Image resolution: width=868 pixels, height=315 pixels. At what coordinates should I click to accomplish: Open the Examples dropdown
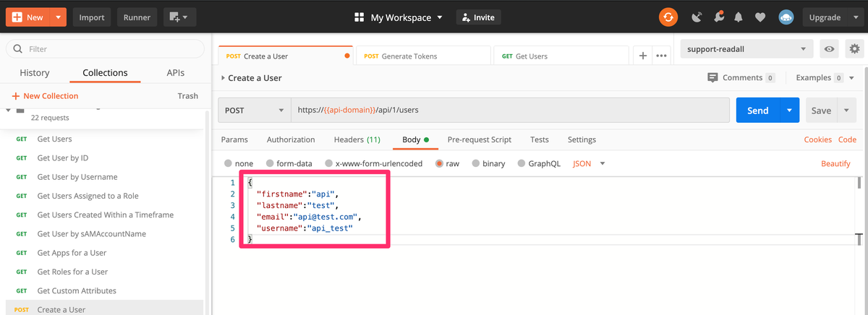825,77
